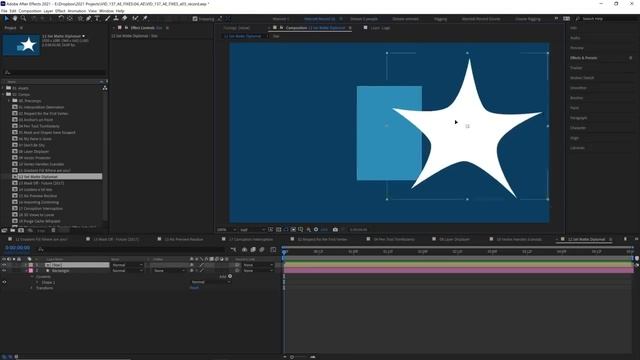This screenshot has height=360, width=640.
Task: Click the Search Help field
Action: 606,19
